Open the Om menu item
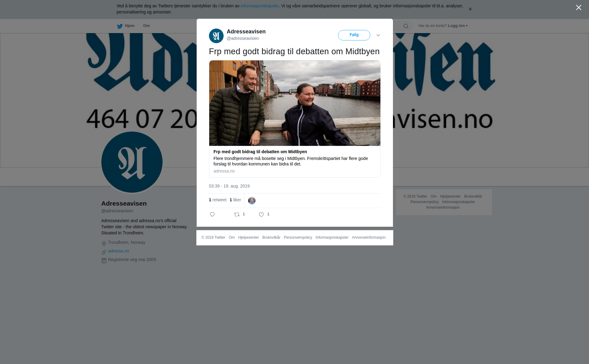The width and height of the screenshot is (589, 364). [146, 26]
